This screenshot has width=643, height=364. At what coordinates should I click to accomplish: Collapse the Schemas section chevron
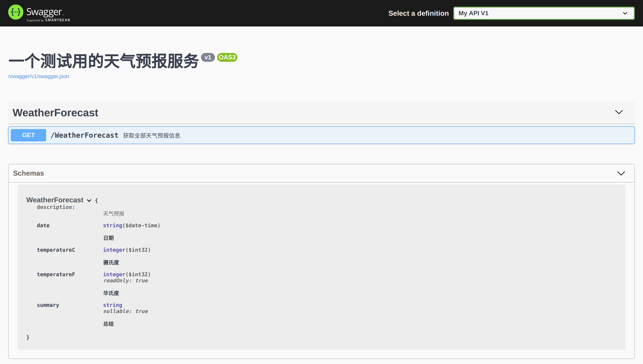click(x=621, y=173)
